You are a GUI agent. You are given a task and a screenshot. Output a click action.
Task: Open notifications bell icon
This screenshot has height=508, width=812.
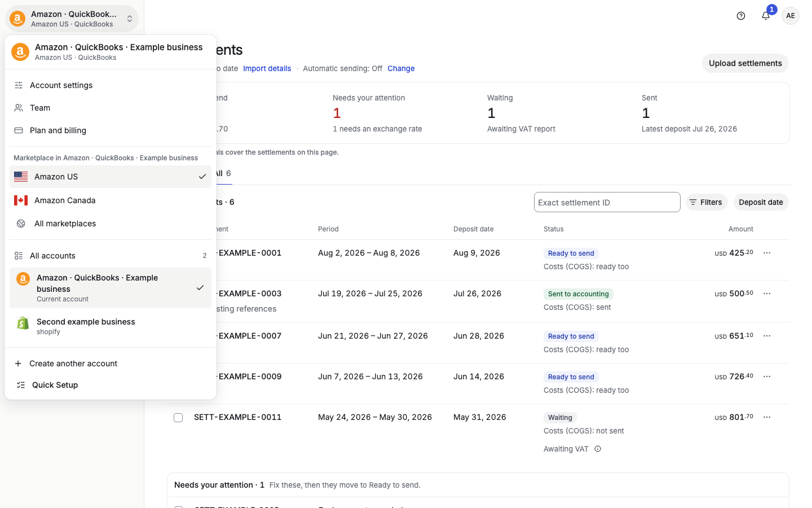(766, 16)
